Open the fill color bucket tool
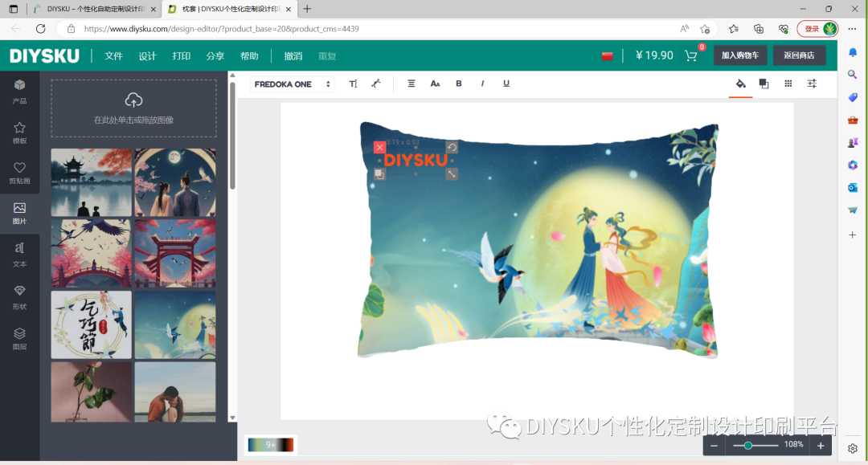 741,84
